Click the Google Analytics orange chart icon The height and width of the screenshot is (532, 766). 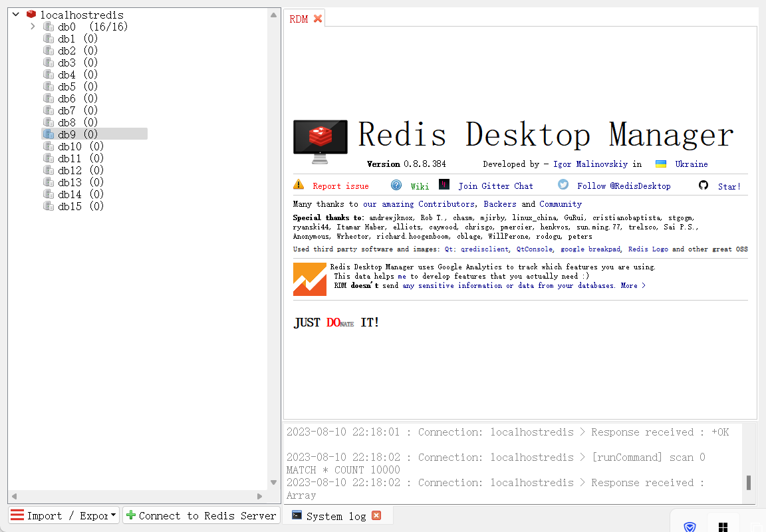(310, 279)
